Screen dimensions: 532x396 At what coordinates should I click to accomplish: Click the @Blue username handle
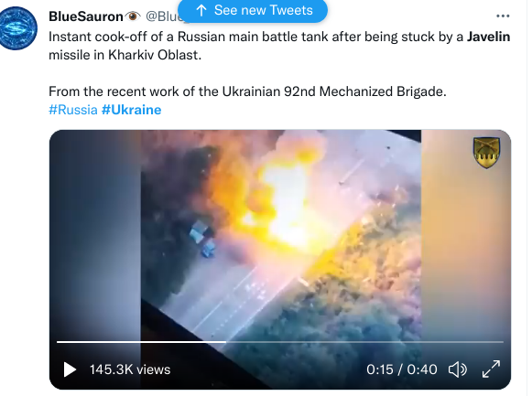[162, 16]
